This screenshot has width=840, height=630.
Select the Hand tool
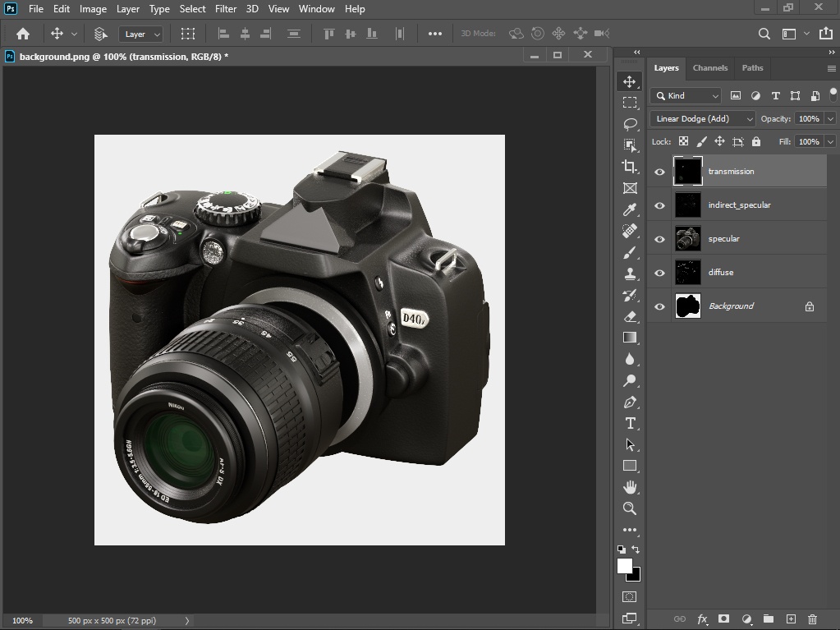coord(630,487)
